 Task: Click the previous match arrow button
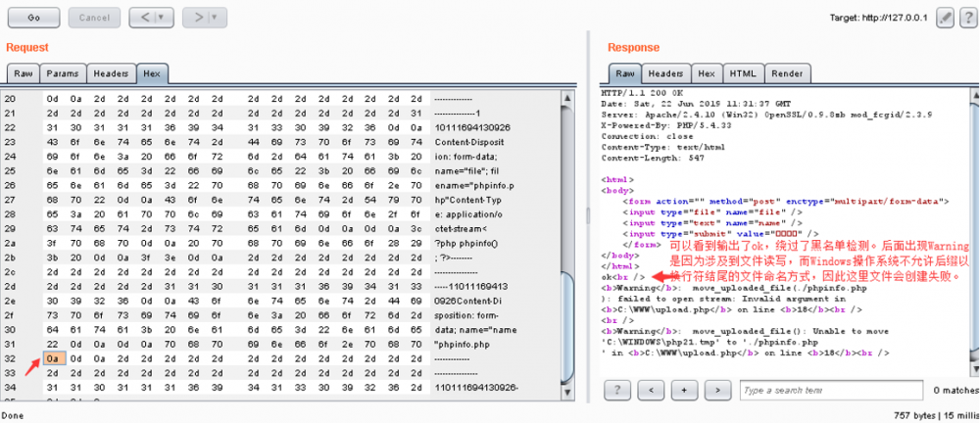click(x=651, y=390)
